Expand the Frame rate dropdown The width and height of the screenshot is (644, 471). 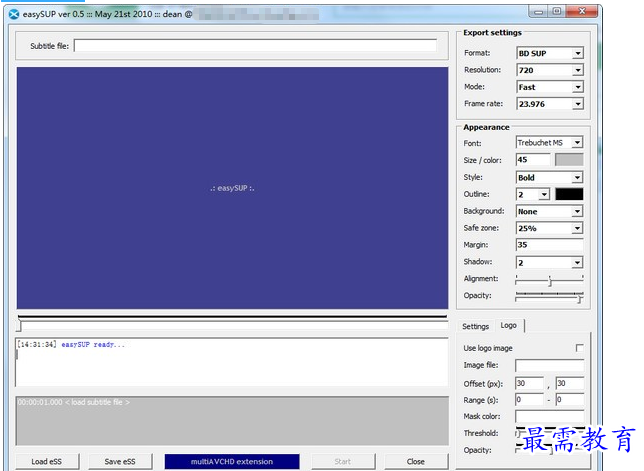click(x=549, y=104)
